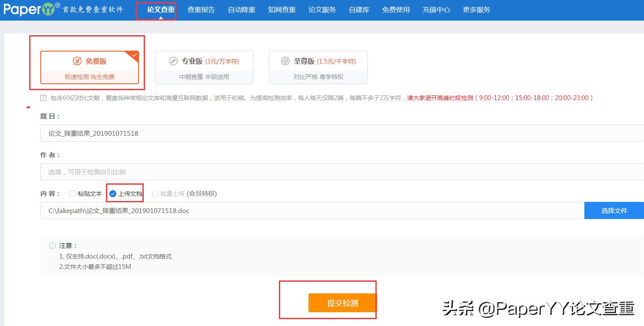
Task: Select the 上传文档 radio button
Action: pos(113,193)
